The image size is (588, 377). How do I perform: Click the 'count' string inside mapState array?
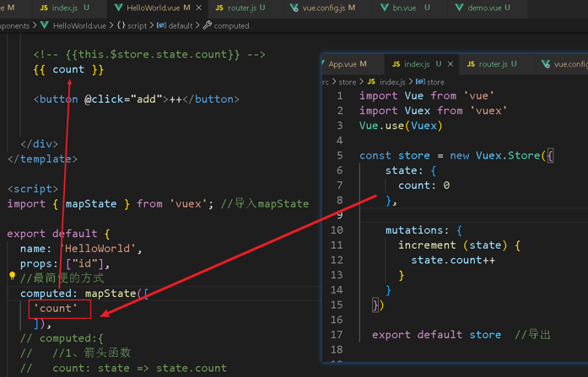[56, 309]
